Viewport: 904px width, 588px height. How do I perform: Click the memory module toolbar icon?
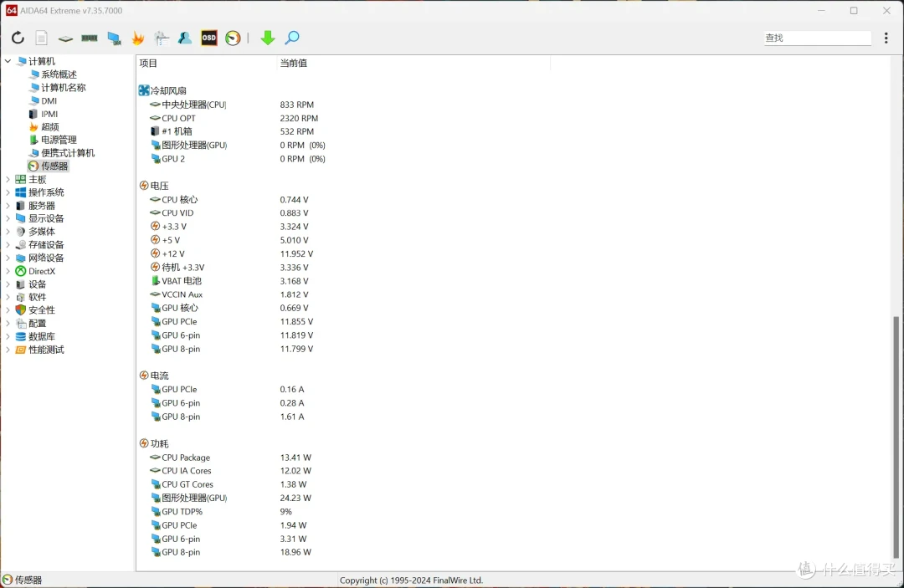pos(90,38)
